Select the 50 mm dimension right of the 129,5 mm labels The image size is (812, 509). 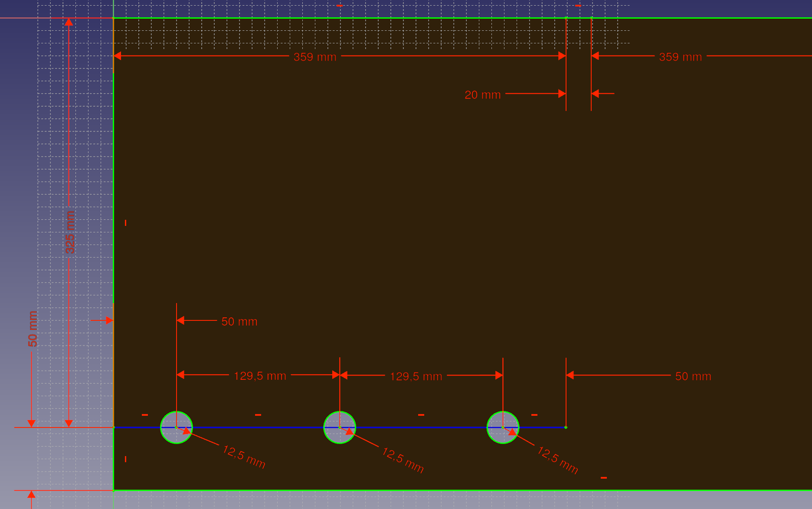693,376
